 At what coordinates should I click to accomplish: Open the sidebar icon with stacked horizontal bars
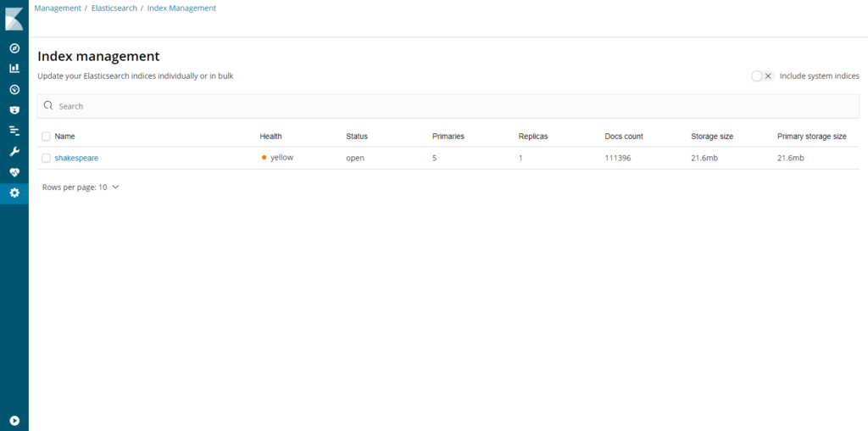point(15,131)
